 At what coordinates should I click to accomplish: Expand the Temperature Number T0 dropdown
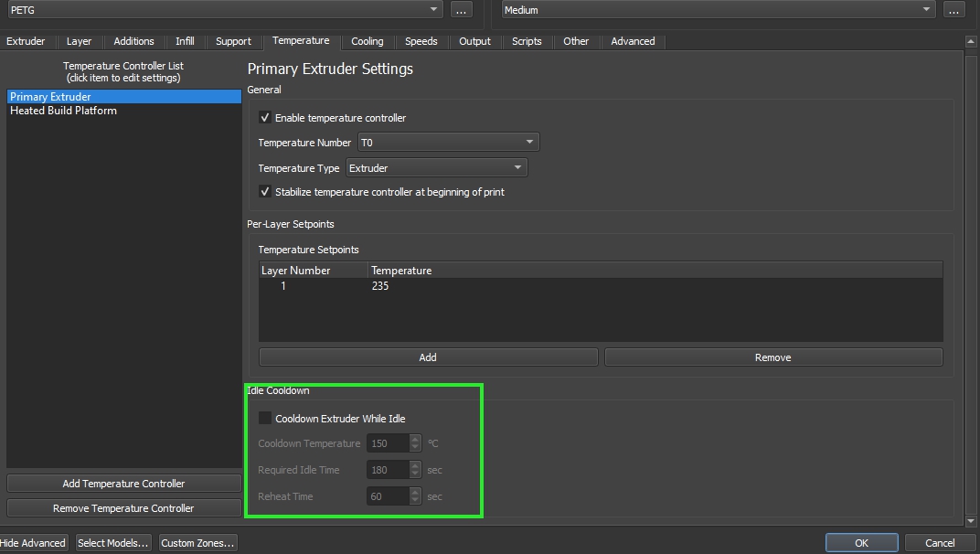[448, 143]
